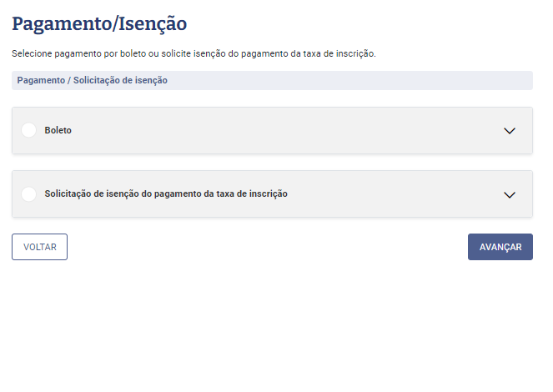The width and height of the screenshot is (553, 392).
Task: Click the 'Boleto' label text
Action: 58,130
